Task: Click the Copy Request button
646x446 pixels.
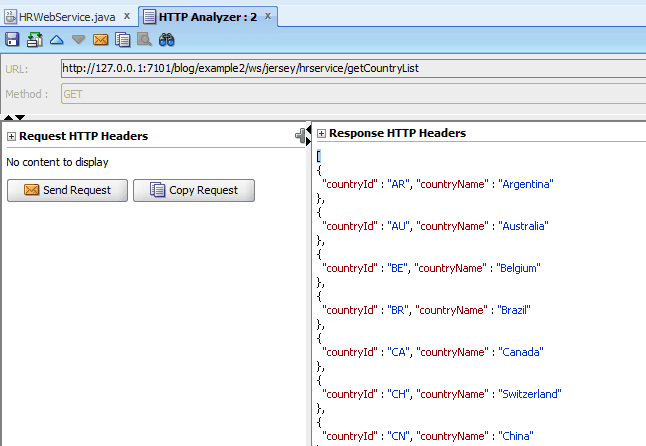Action: click(194, 190)
